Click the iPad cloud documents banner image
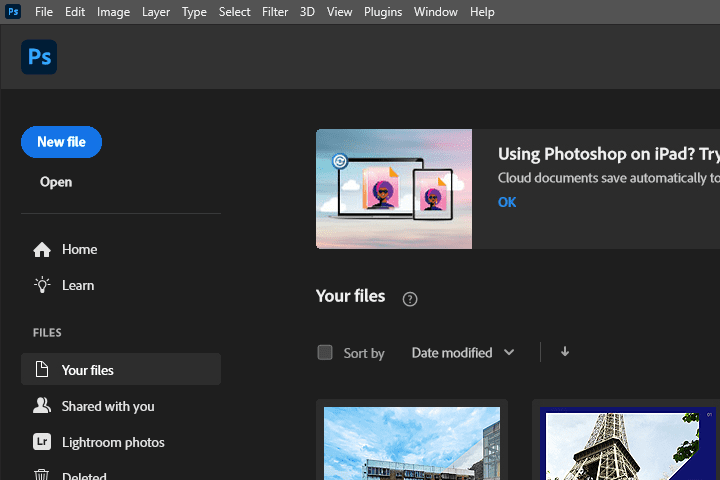 pyautogui.click(x=394, y=189)
